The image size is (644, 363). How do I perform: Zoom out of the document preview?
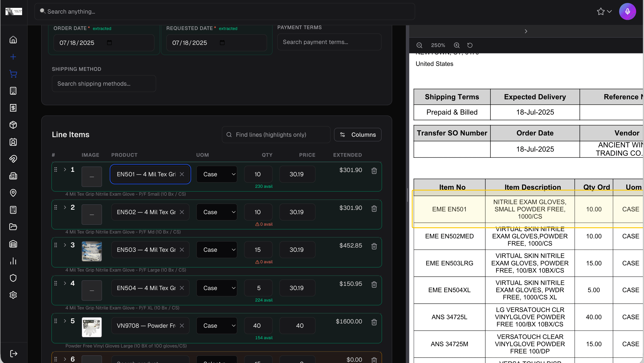click(419, 45)
